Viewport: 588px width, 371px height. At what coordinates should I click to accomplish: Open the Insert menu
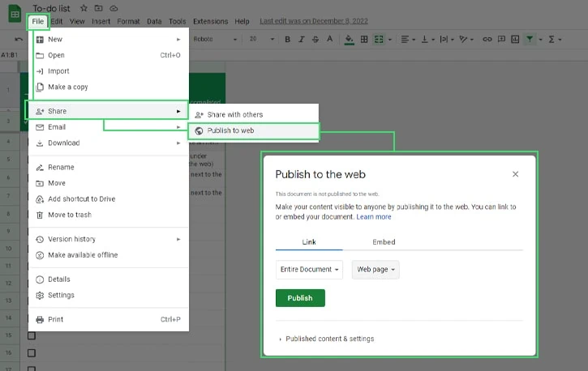point(101,21)
